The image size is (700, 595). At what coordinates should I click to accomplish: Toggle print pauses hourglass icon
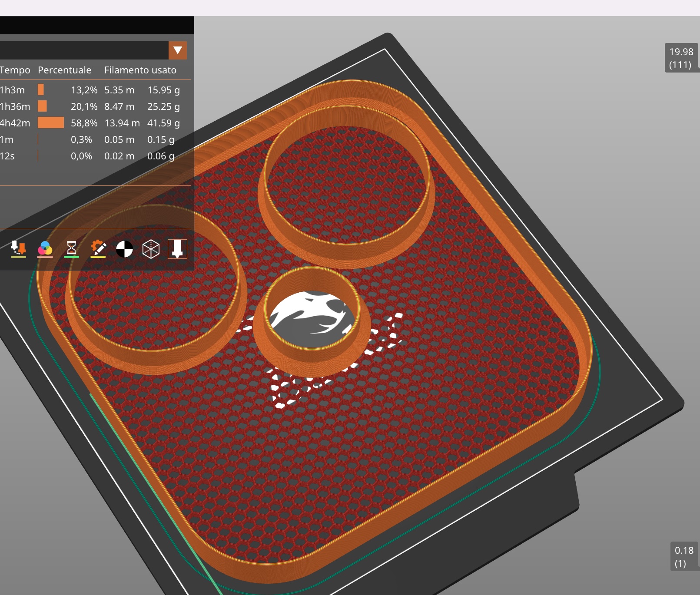71,249
